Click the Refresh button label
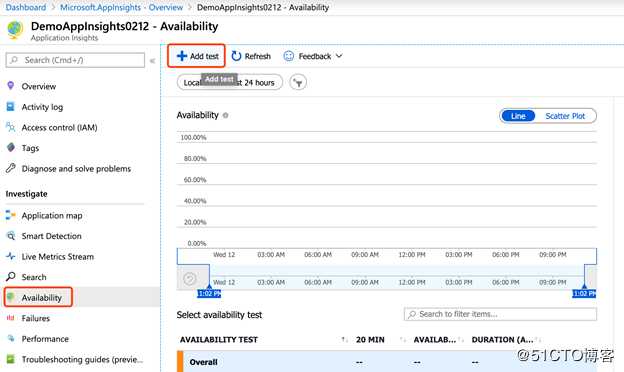The height and width of the screenshot is (372, 624). click(257, 56)
